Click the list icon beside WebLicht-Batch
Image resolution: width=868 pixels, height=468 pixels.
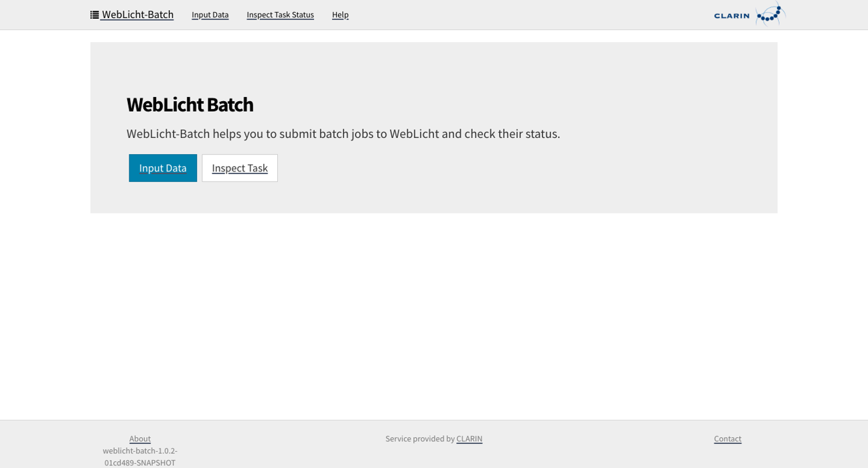pyautogui.click(x=94, y=15)
